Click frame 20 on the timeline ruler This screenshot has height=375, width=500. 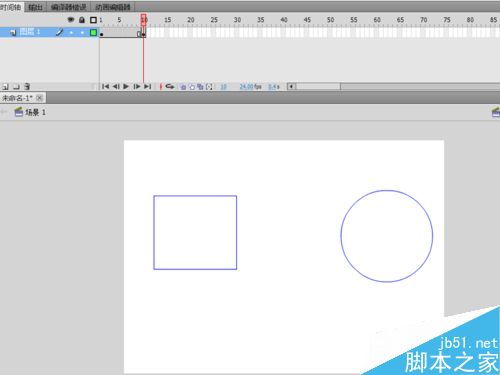click(190, 20)
